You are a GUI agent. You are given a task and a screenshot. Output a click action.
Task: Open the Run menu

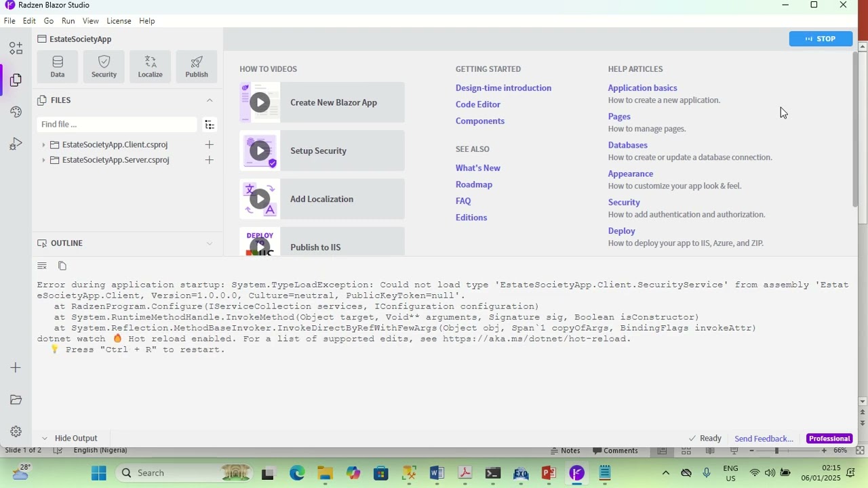pos(68,21)
